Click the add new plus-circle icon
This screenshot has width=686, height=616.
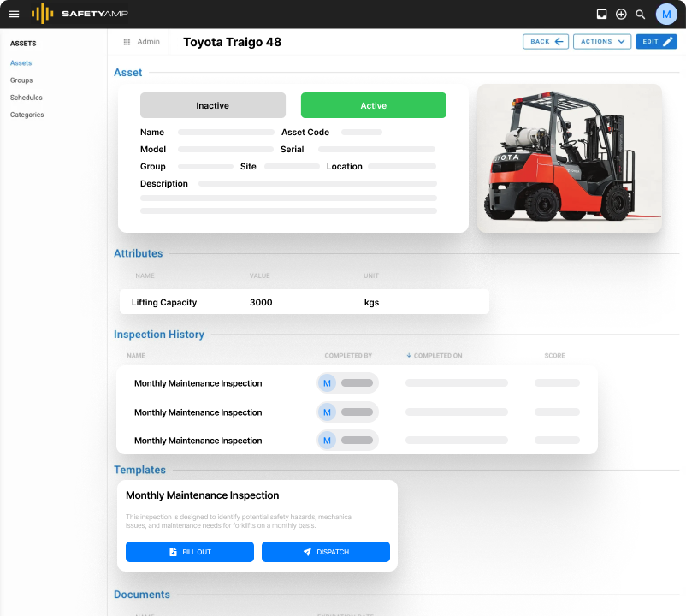point(621,14)
